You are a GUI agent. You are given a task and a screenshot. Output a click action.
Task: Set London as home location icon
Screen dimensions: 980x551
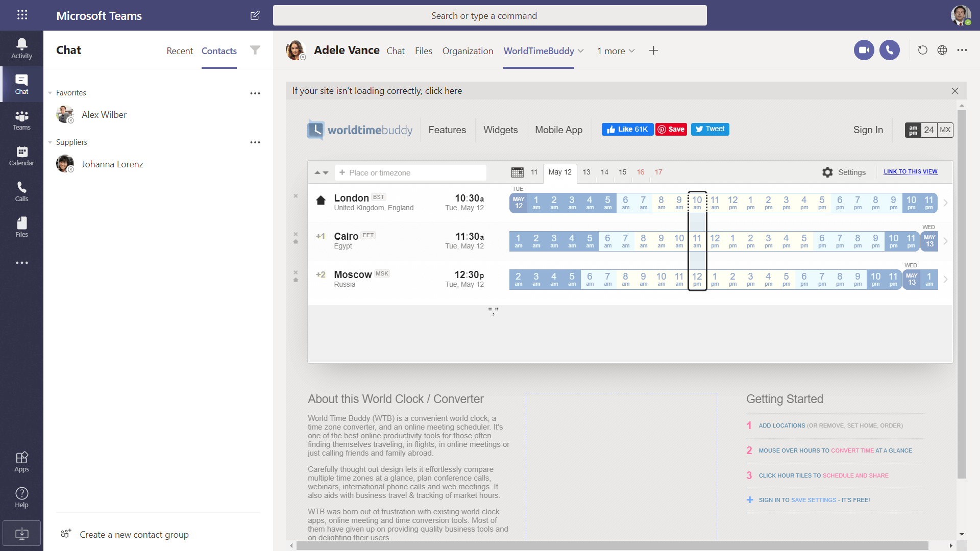point(321,200)
